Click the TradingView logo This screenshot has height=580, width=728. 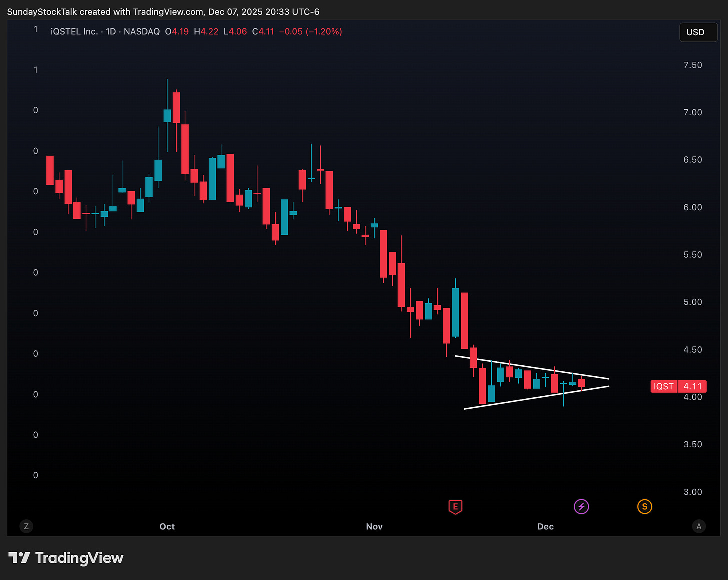tap(66, 558)
